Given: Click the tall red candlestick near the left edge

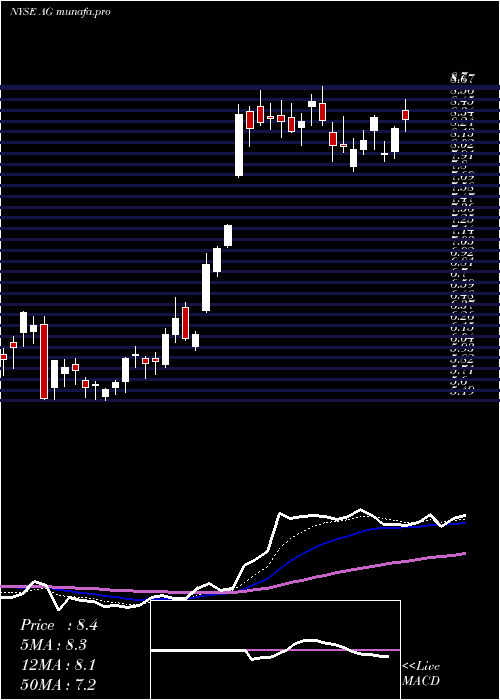Looking at the screenshot, I should [44, 361].
